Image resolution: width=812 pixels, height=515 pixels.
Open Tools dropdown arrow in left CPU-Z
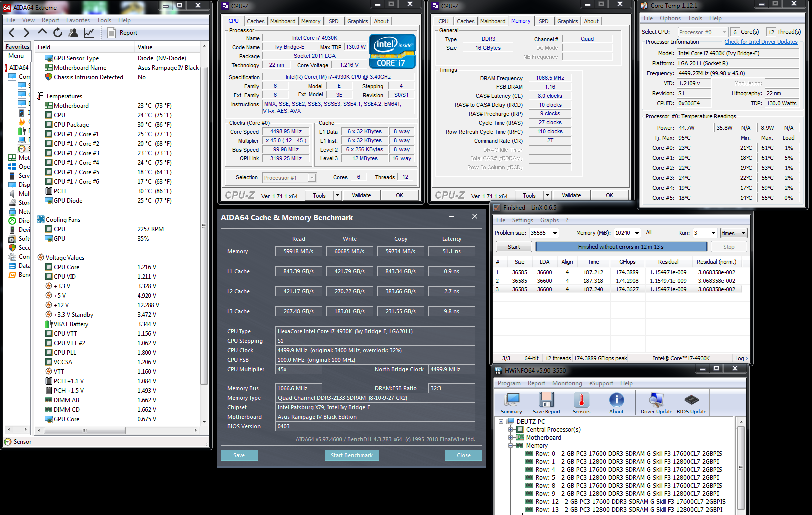click(x=338, y=196)
